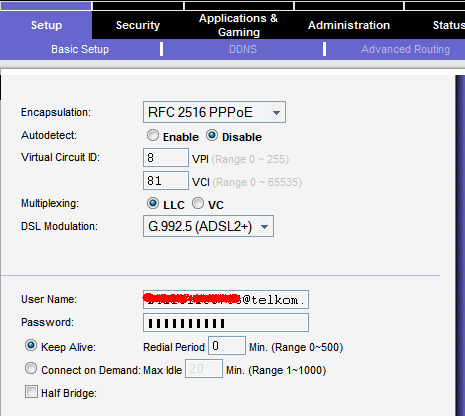Click the DSL Modulation label
The height and width of the screenshot is (416, 465).
coord(59,226)
